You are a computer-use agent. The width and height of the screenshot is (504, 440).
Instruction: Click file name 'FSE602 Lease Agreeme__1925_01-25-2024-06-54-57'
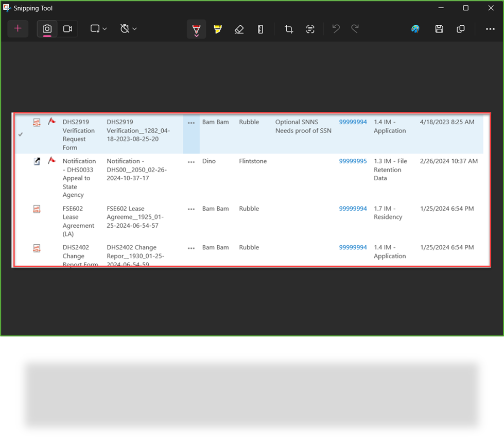click(x=135, y=217)
